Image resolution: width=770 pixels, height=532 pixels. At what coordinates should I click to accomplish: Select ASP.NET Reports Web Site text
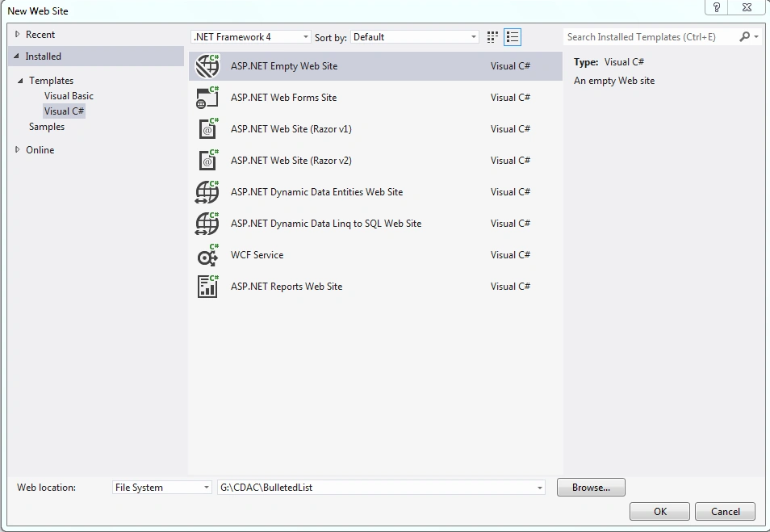pos(287,286)
